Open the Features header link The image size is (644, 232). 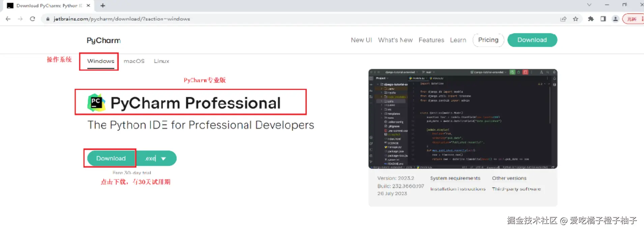pos(431,40)
